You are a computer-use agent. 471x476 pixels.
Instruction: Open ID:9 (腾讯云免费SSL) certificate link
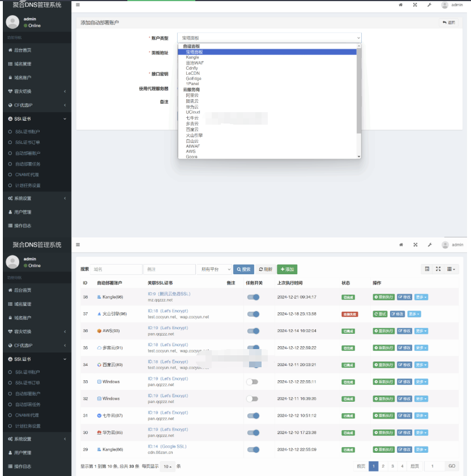[x=169, y=294]
